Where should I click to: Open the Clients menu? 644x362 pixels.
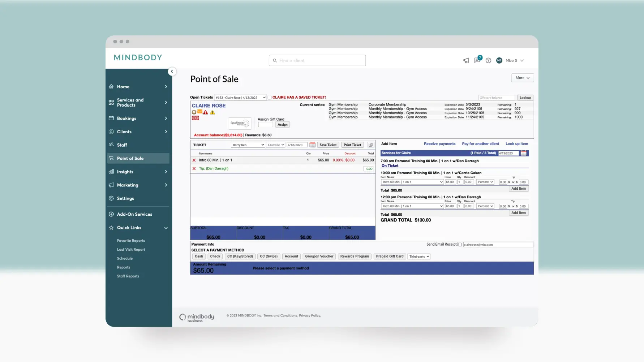[138, 132]
